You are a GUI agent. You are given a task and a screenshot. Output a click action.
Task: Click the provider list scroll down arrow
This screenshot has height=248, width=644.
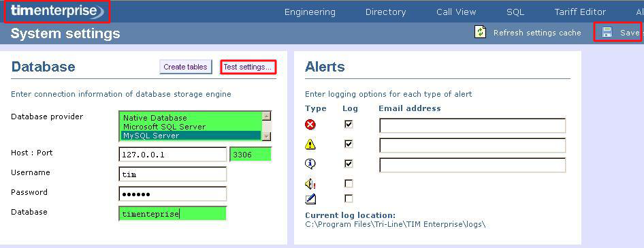[x=266, y=136]
